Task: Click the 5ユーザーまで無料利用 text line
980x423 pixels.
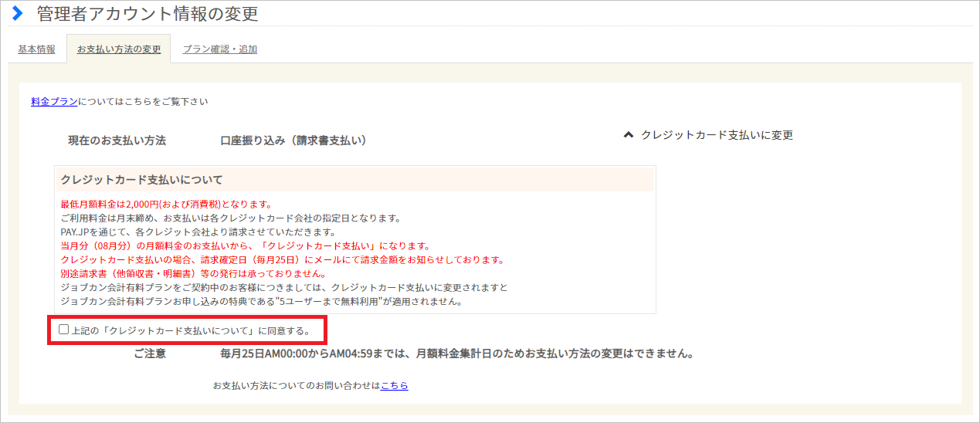Action: [x=261, y=302]
